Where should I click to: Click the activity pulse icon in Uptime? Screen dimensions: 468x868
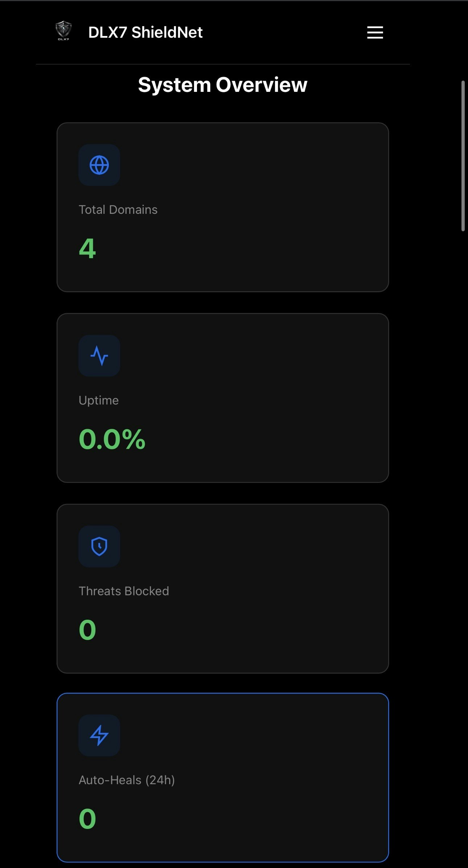click(x=99, y=356)
